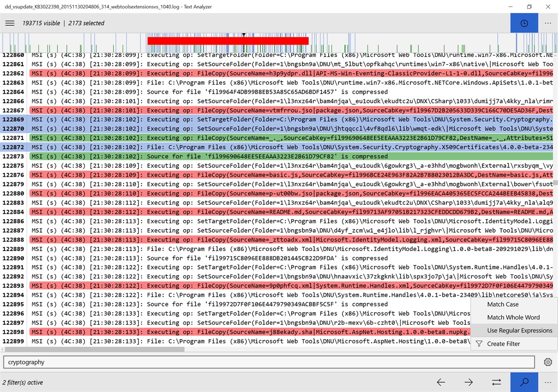
Task: Select log line 122864
Action: 278,92
